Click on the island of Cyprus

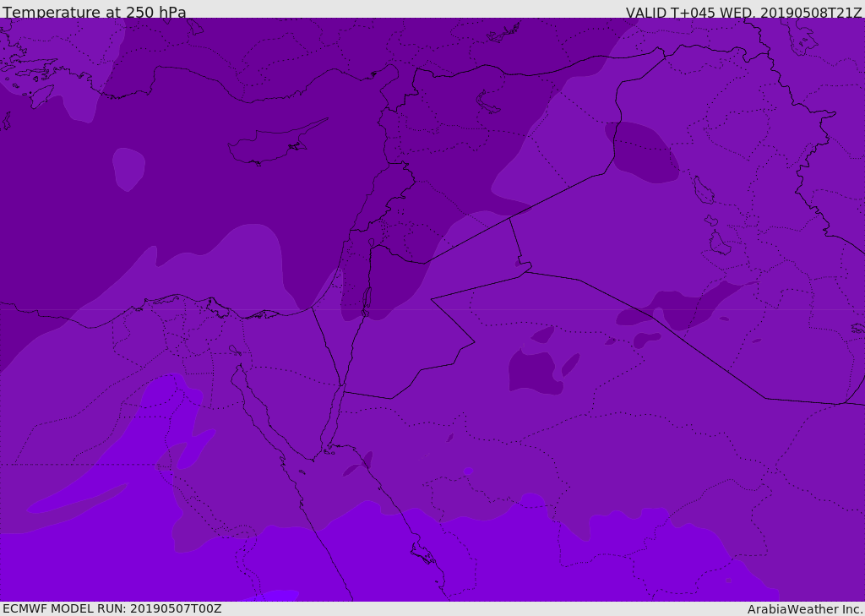click(269, 147)
